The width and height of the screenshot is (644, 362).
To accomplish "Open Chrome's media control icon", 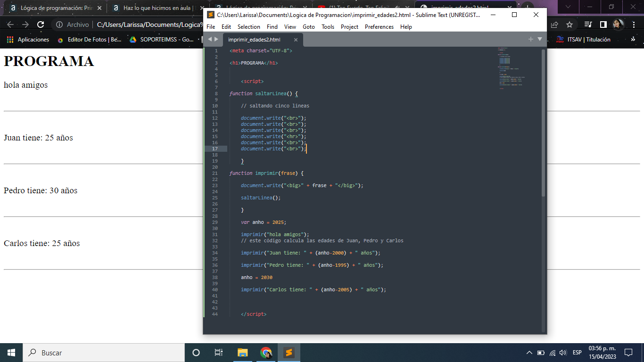I will pos(588,25).
